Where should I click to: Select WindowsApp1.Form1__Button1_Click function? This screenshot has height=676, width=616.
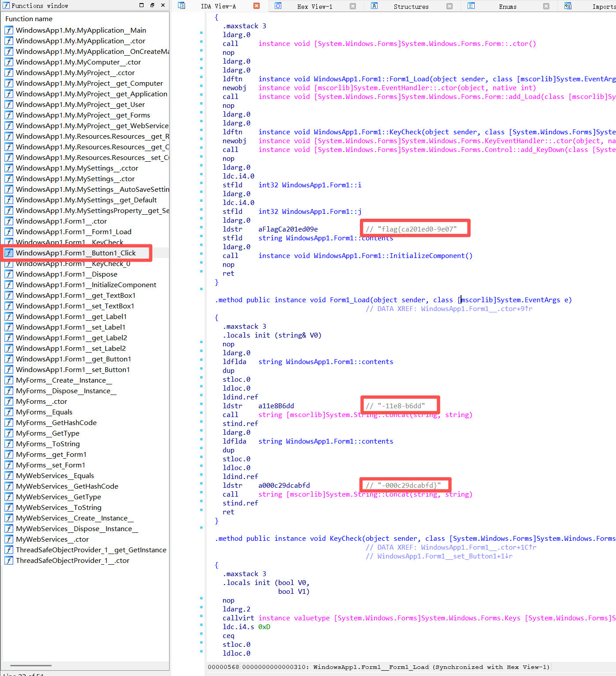click(76, 253)
